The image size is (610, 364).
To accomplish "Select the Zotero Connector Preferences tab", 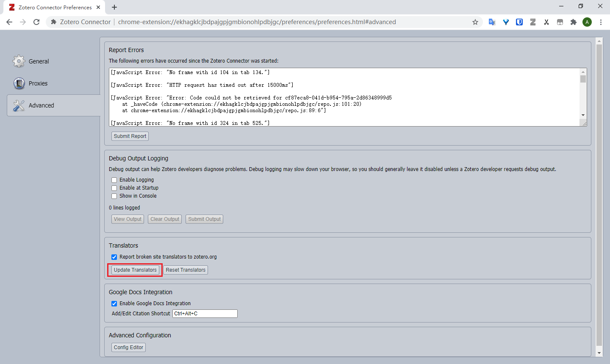I will [x=54, y=7].
